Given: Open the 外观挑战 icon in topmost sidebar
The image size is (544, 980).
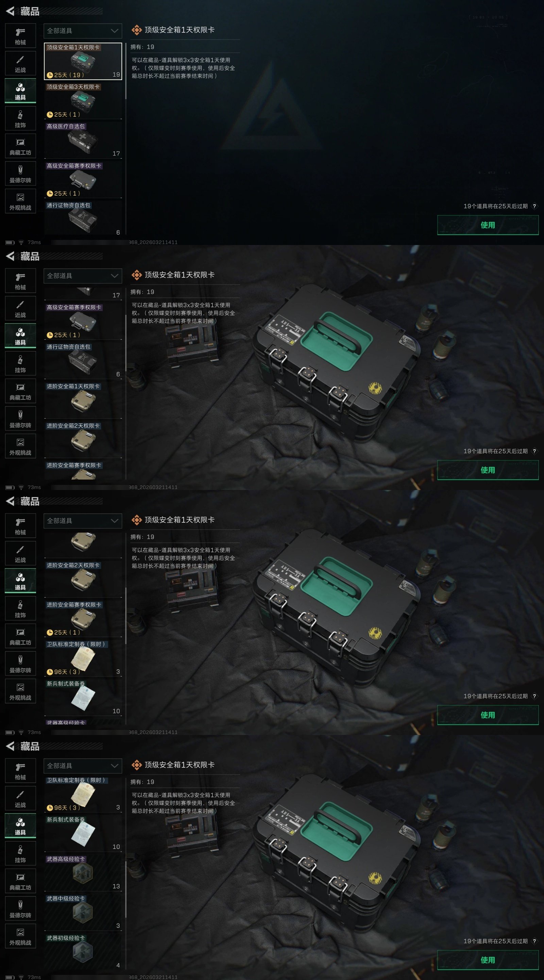Looking at the screenshot, I should pos(20,201).
